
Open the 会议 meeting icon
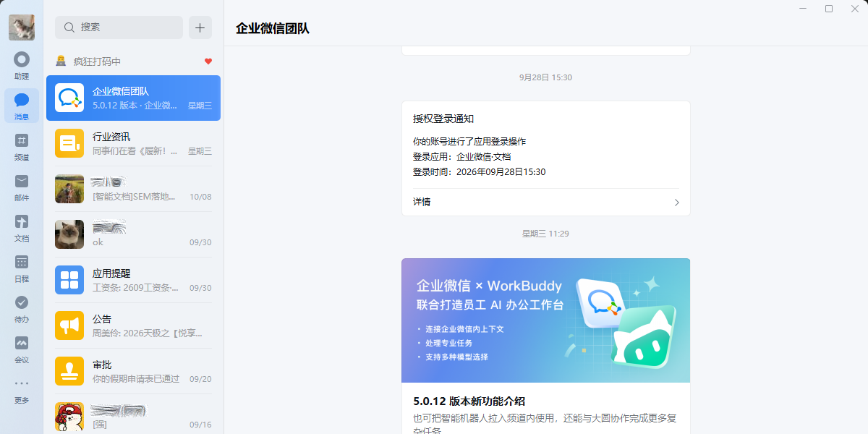pos(22,349)
